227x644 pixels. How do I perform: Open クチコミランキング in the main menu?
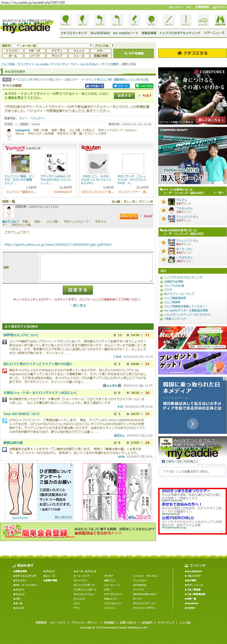click(74, 33)
